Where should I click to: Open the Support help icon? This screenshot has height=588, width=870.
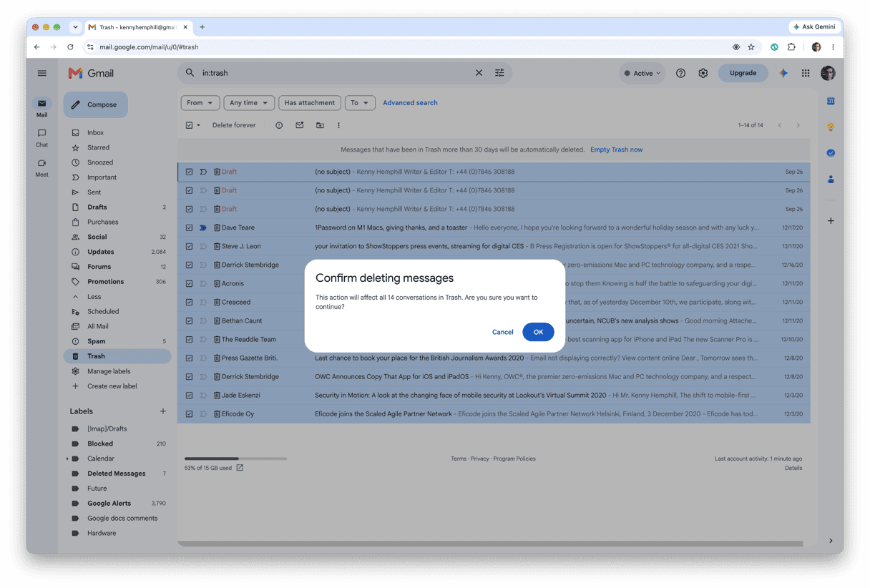[x=681, y=73]
